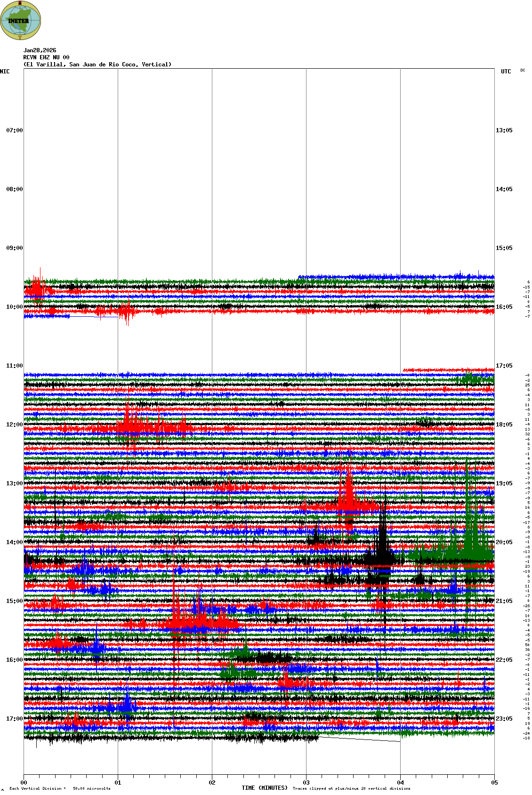Click the El Varillal station description

point(97,64)
